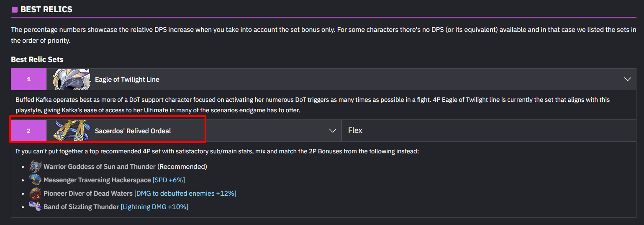Click the Band of Sizzling Thunder icon
644x225 pixels.
pyautogui.click(x=36, y=206)
